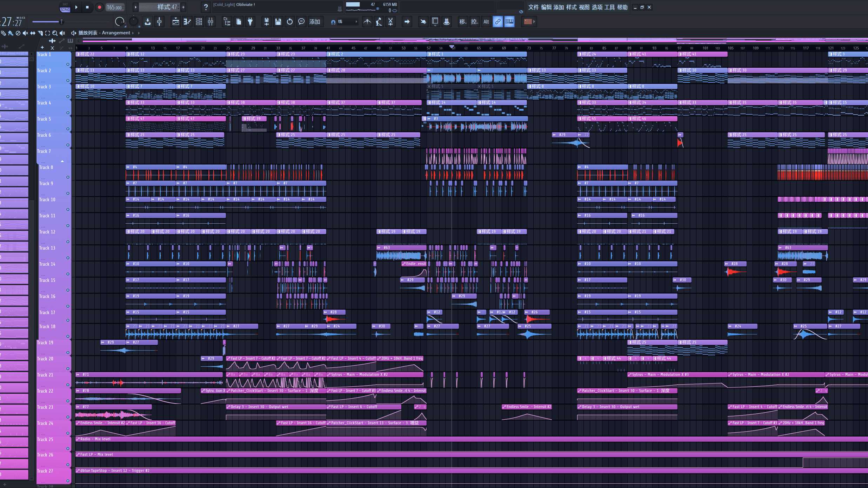
Task: Click the Project copy files icon
Action: 239,22
